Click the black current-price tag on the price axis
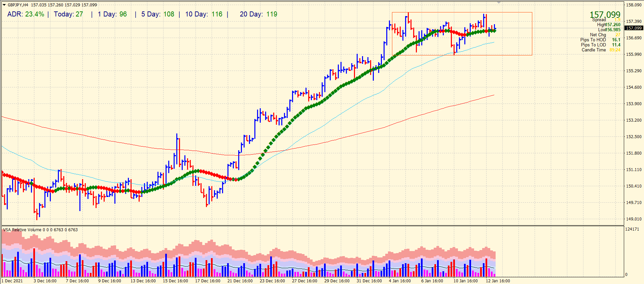 click(634, 28)
